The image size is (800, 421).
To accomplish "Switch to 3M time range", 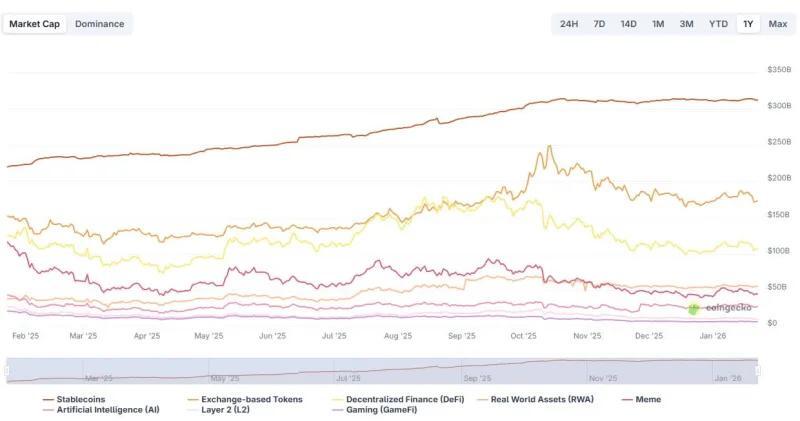I will pos(687,24).
